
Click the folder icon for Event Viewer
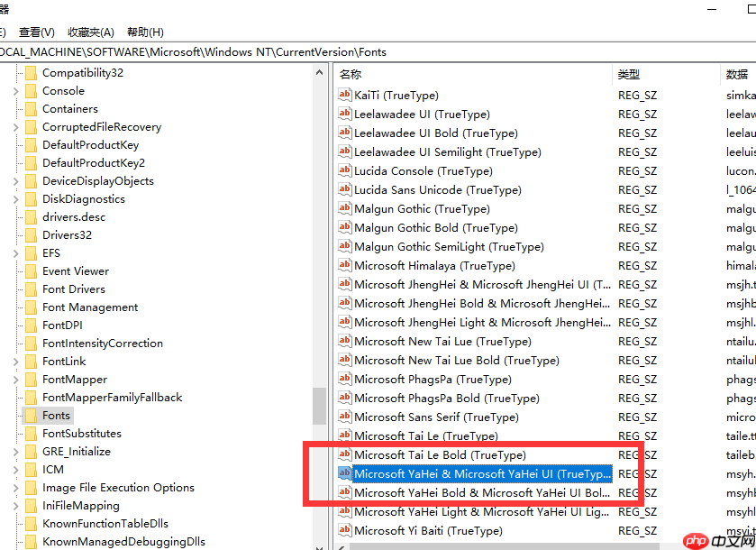click(31, 271)
